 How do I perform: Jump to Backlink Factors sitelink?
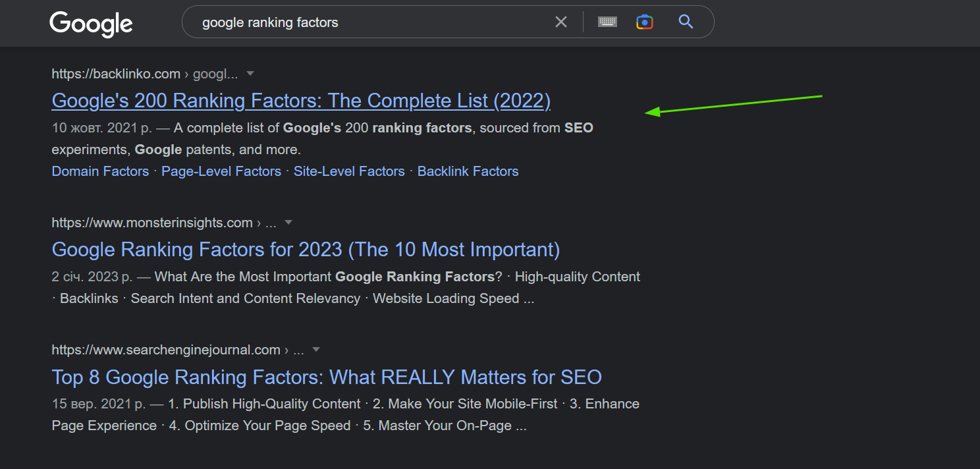468,171
